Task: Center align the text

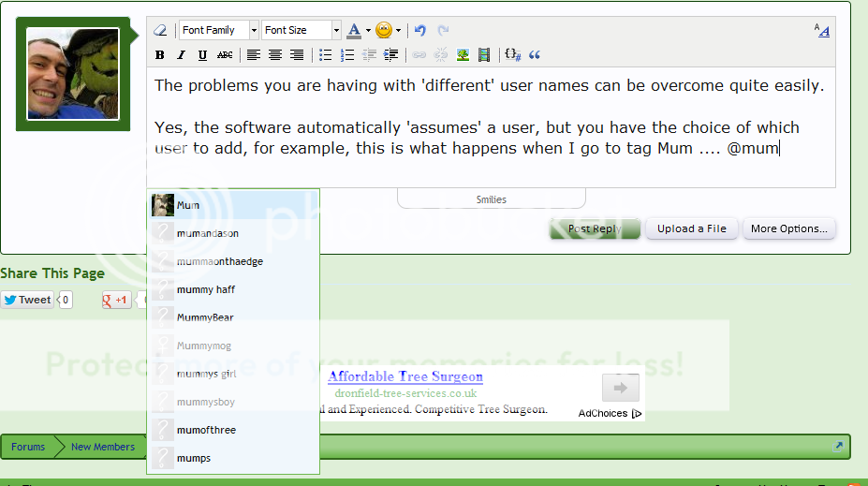Action: (x=275, y=55)
